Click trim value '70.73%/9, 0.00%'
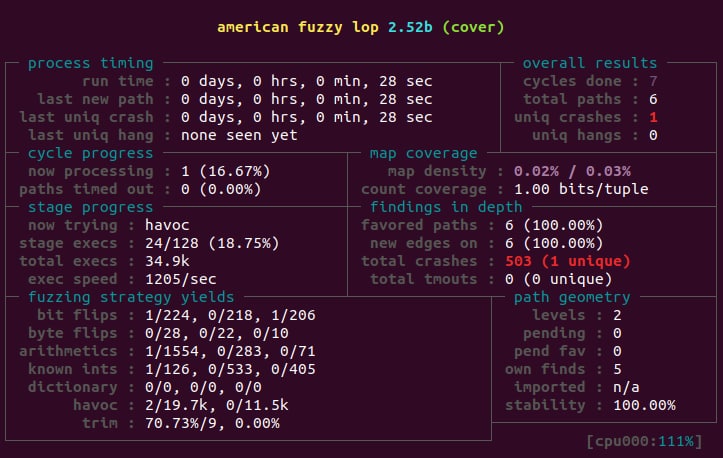Viewport: 723px width, 458px height. (212, 423)
